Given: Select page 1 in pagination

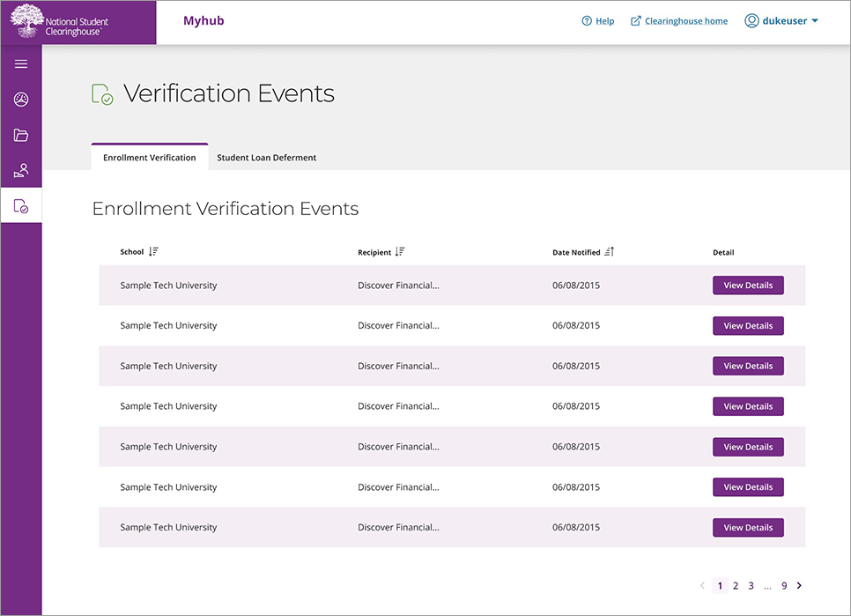Looking at the screenshot, I should pos(720,586).
